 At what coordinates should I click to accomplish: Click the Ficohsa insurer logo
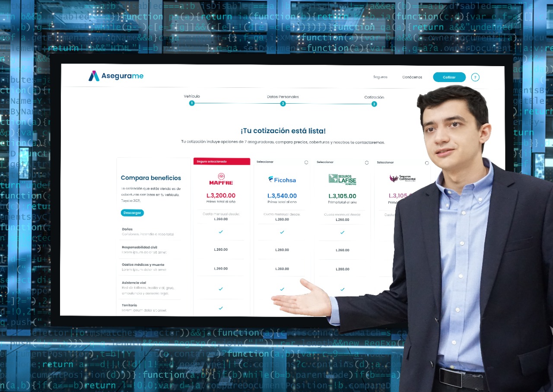[x=282, y=179]
